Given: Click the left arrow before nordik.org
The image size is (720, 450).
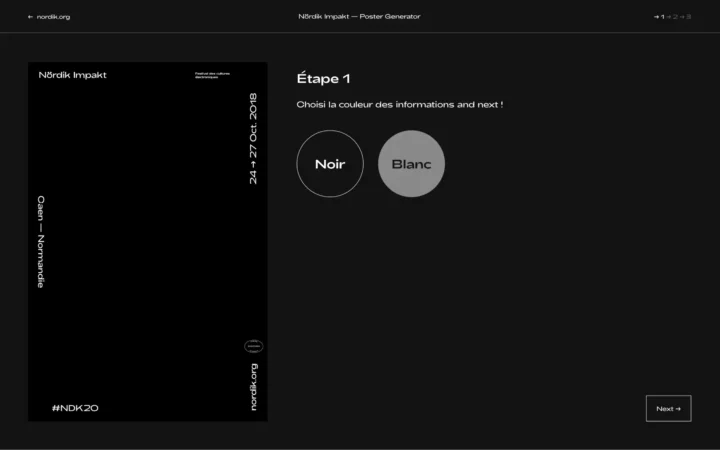Looking at the screenshot, I should pyautogui.click(x=31, y=17).
